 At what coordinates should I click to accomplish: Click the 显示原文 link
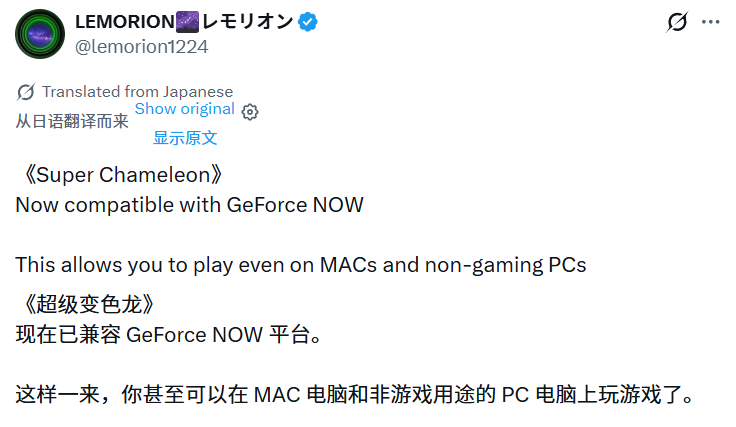[185, 138]
